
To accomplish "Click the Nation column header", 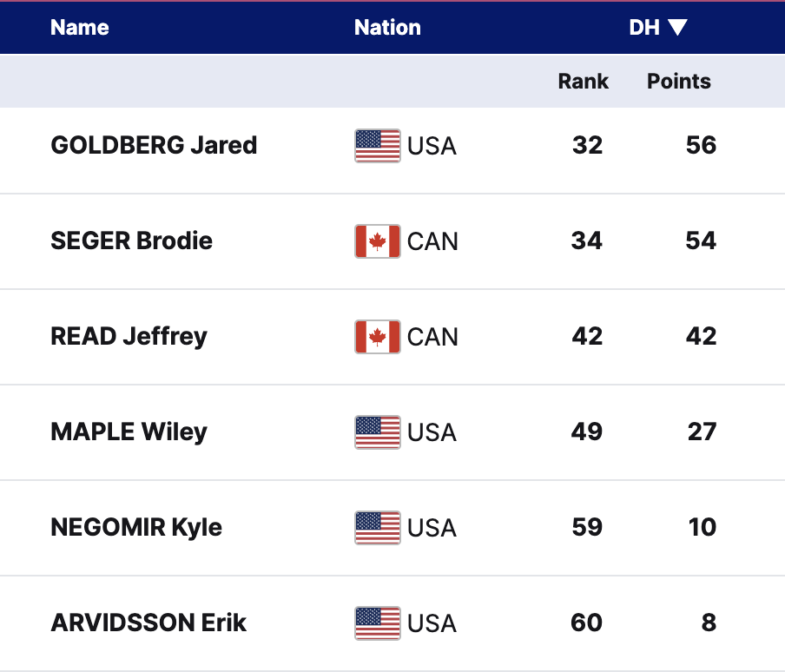I will pyautogui.click(x=387, y=28).
